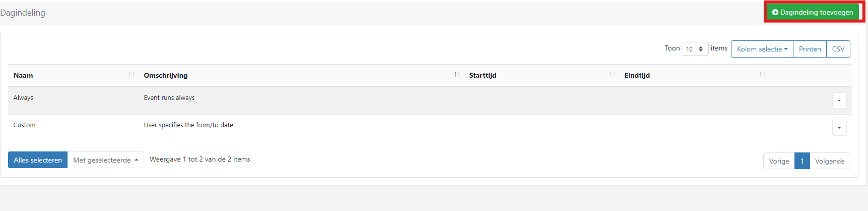The image size is (868, 211).
Task: Select the Always table row
Action: 302,98
